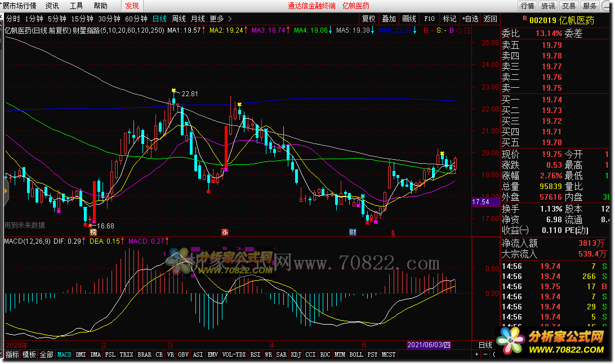
Task: Switch sub-chart to KDJ indicator
Action: pos(296,354)
